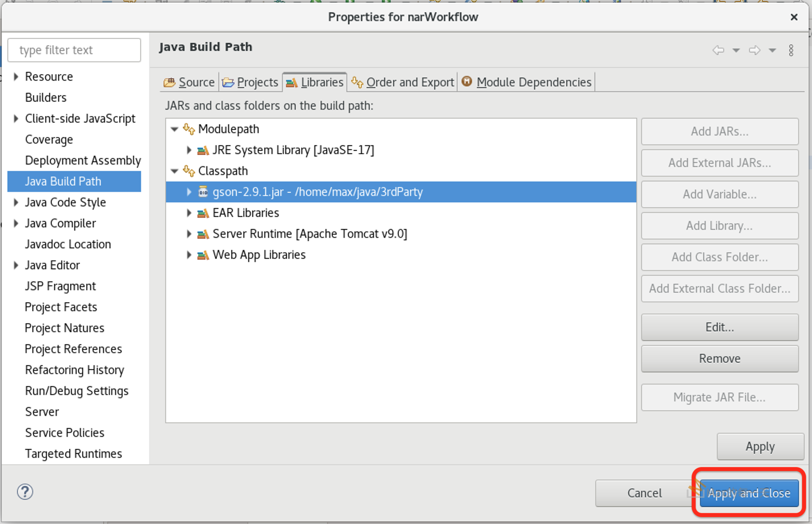Click the JRE System Library icon
The image size is (812, 524).
tap(203, 150)
